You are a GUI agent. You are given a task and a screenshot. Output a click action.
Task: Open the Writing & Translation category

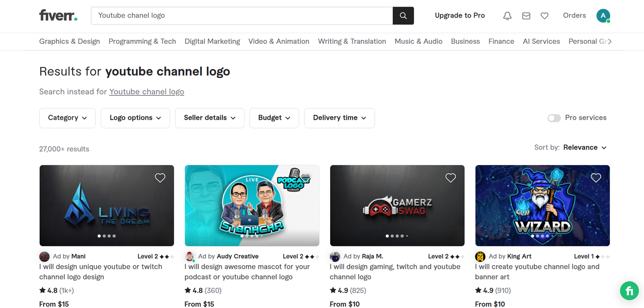[x=352, y=41]
